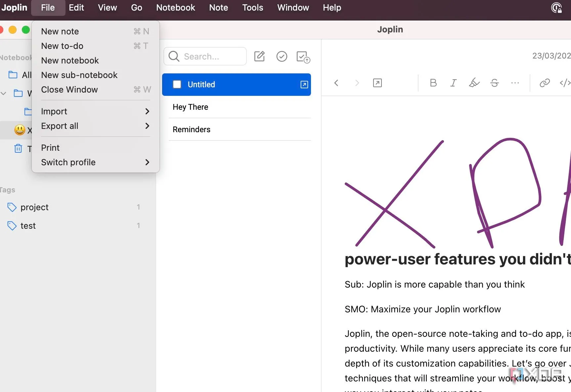Select the Untitled note row
The height and width of the screenshot is (392, 571).
pyautogui.click(x=237, y=85)
